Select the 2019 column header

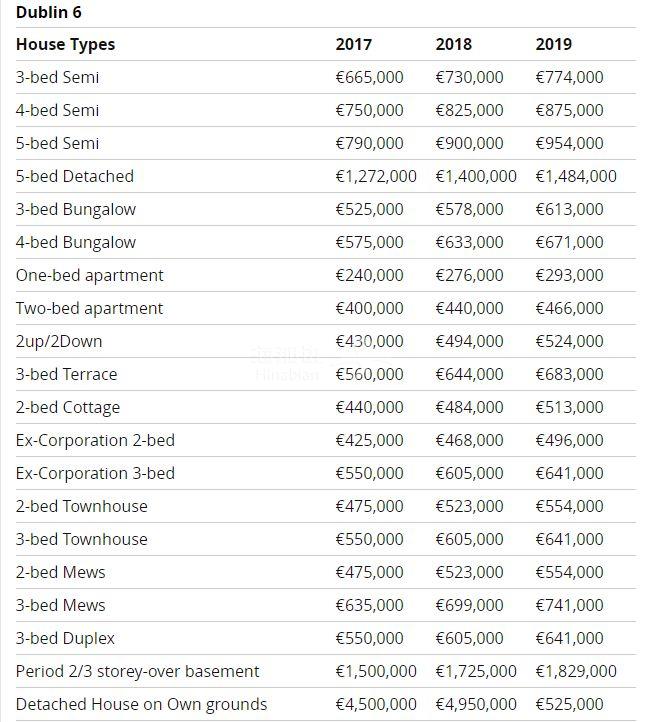[x=553, y=44]
